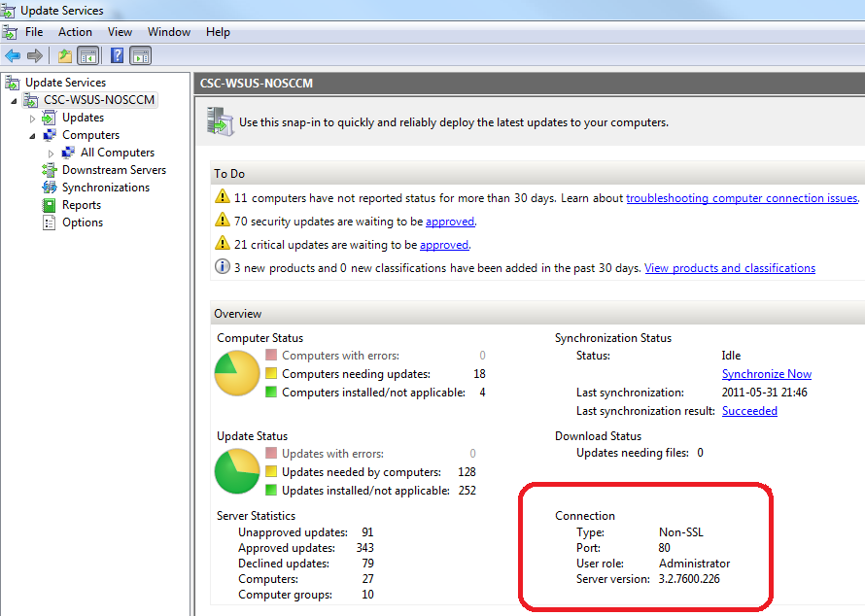
Task: Expand the Updates tree node
Action: coord(32,117)
